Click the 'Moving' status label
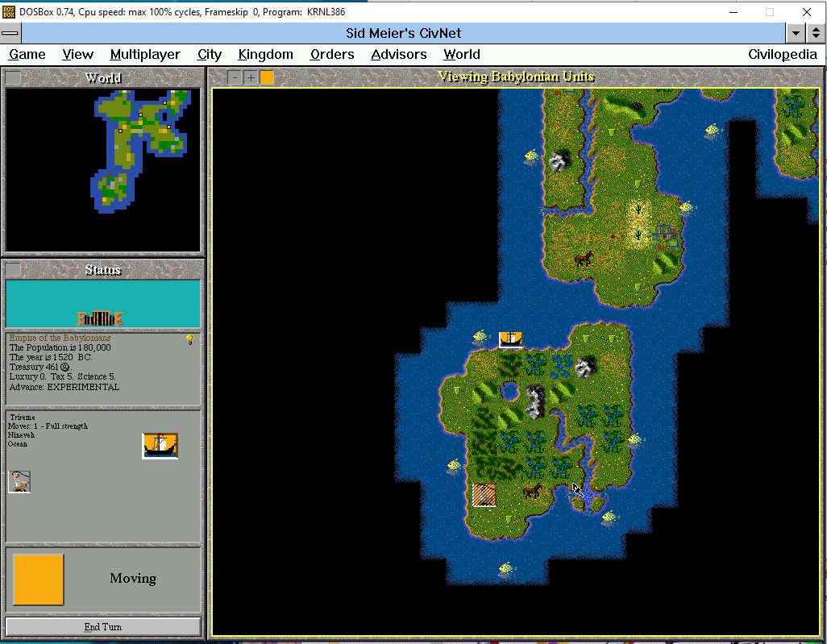The width and height of the screenshot is (827, 644). [x=133, y=579]
